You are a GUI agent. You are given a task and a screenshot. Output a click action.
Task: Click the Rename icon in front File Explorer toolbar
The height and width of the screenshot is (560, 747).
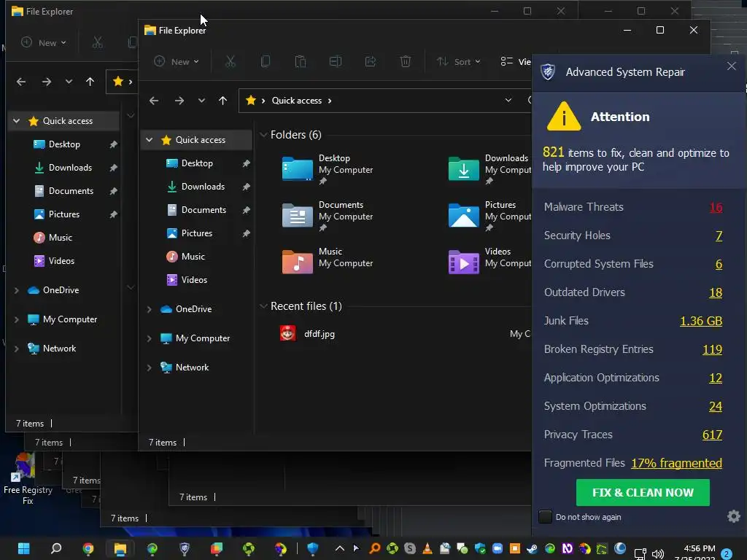336,61
